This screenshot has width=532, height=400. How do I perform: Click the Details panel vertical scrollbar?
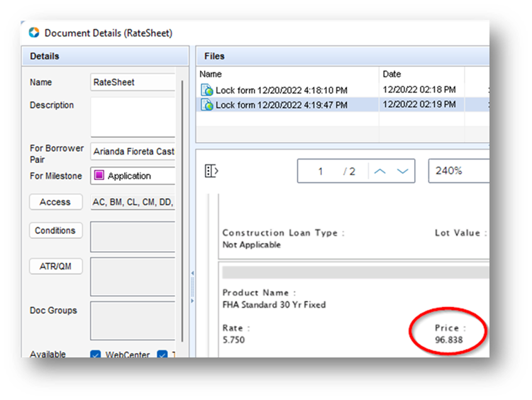coord(182,211)
